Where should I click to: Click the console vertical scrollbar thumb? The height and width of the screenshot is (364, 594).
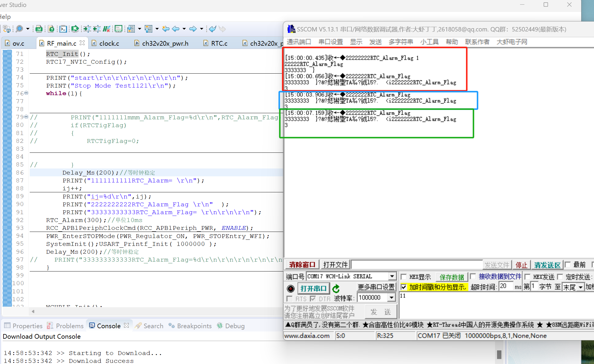click(499, 354)
